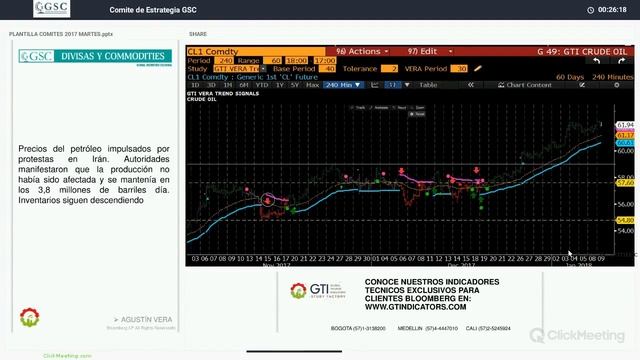
Task: Click the ClickMeeting.com link at the bottom
Action: (x=67, y=356)
